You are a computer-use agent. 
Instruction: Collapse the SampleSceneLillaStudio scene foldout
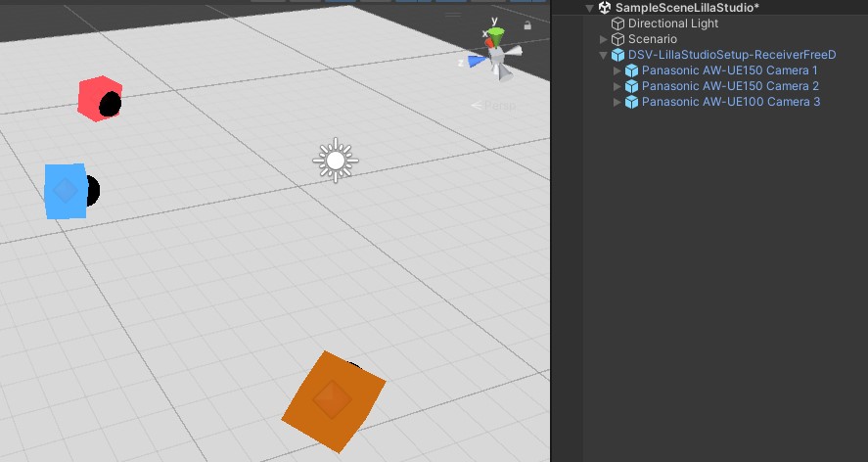590,8
